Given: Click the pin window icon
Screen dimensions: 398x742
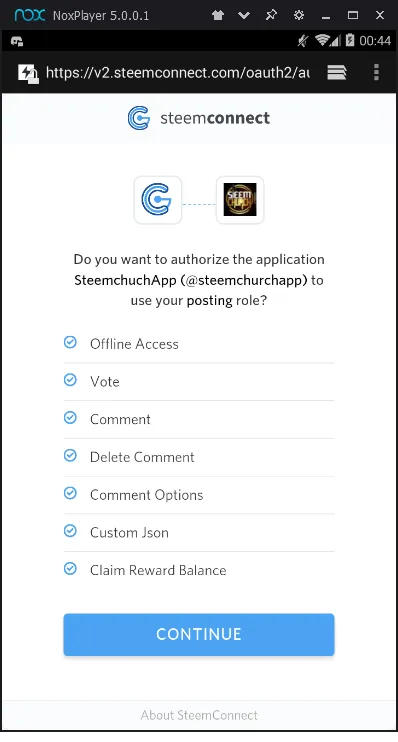Looking at the screenshot, I should 271,15.
